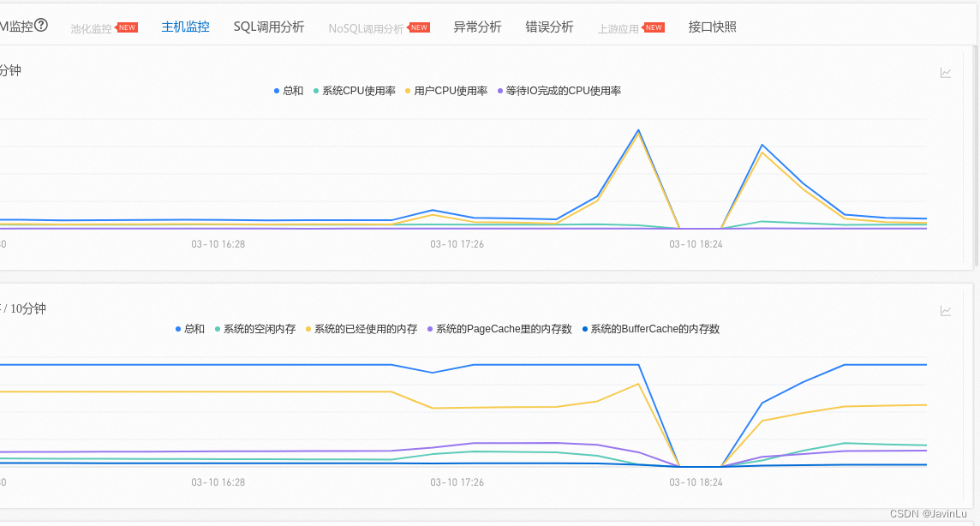Toggle the 系统的BufferCache的内存数 legend item

(x=649, y=329)
